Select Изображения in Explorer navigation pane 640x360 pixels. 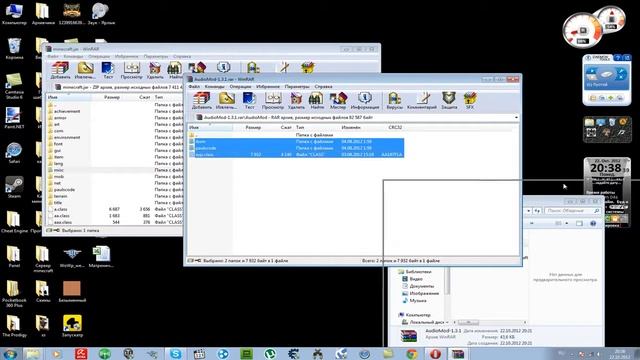[424, 293]
